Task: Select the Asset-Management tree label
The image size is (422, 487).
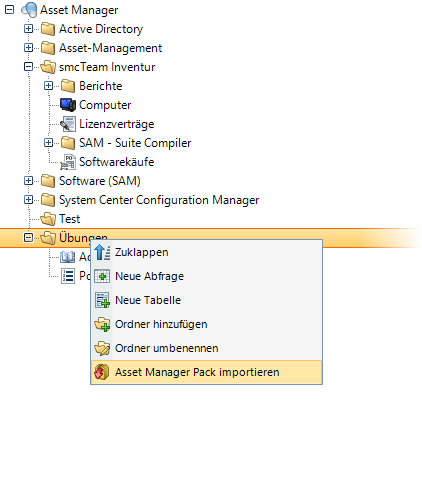Action: 110,48
